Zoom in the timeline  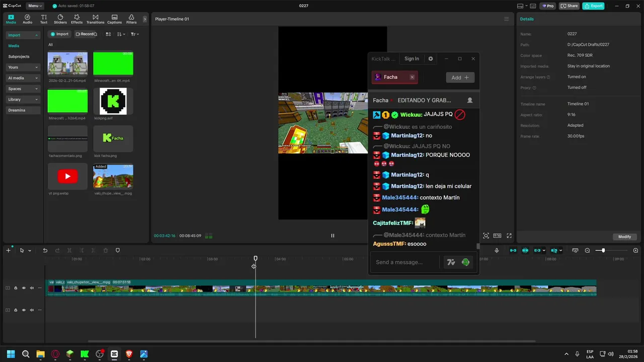pyautogui.click(x=635, y=250)
